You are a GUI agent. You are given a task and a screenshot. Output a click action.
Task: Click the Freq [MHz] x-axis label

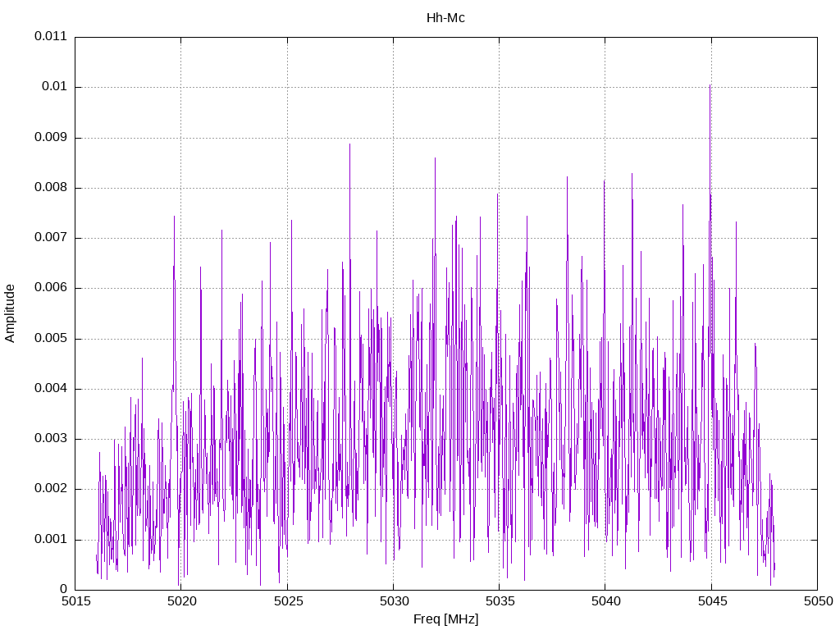point(445,619)
